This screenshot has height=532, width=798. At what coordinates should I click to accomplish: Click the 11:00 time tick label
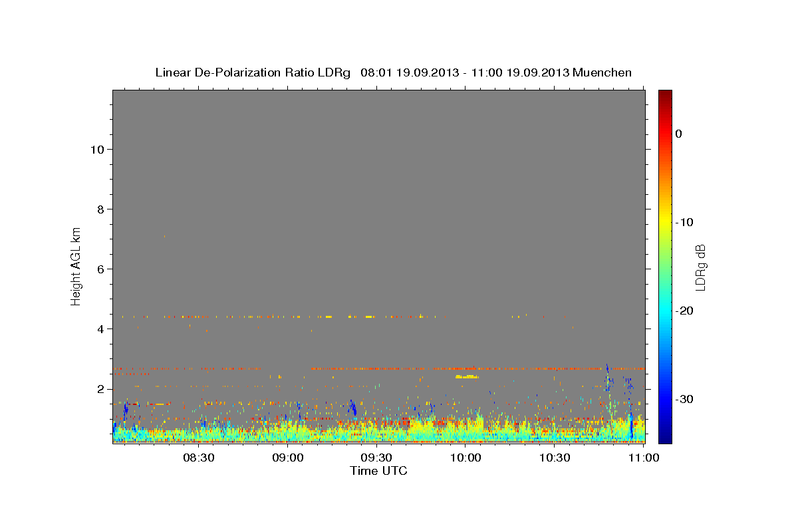pos(644,458)
